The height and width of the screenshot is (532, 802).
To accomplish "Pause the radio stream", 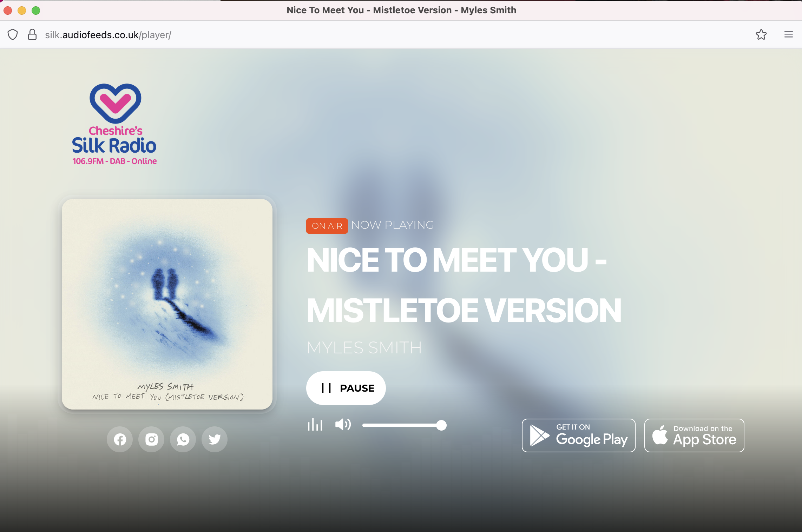I will (x=346, y=388).
